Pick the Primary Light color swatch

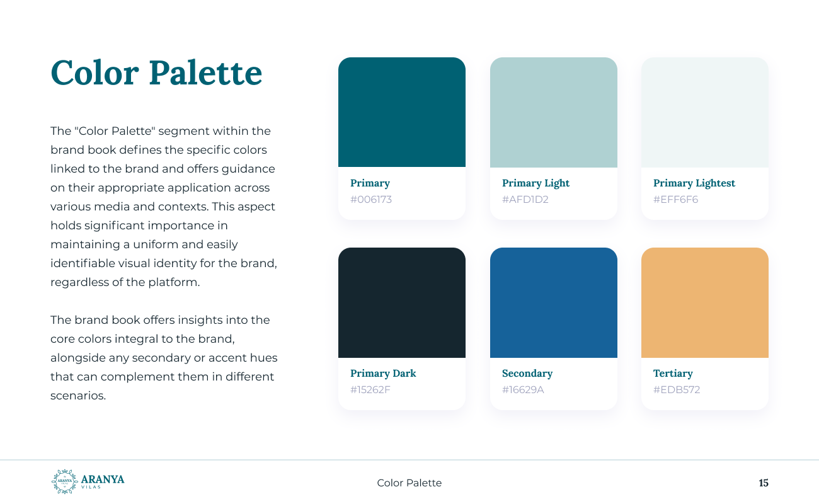pos(553,112)
